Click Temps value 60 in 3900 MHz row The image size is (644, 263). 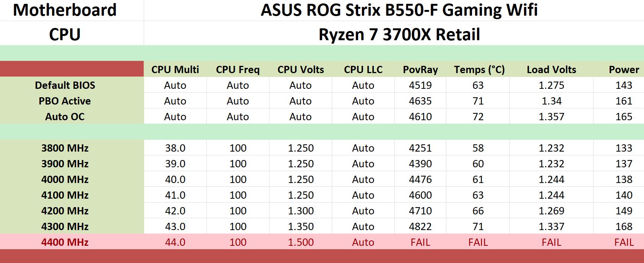coord(478,164)
